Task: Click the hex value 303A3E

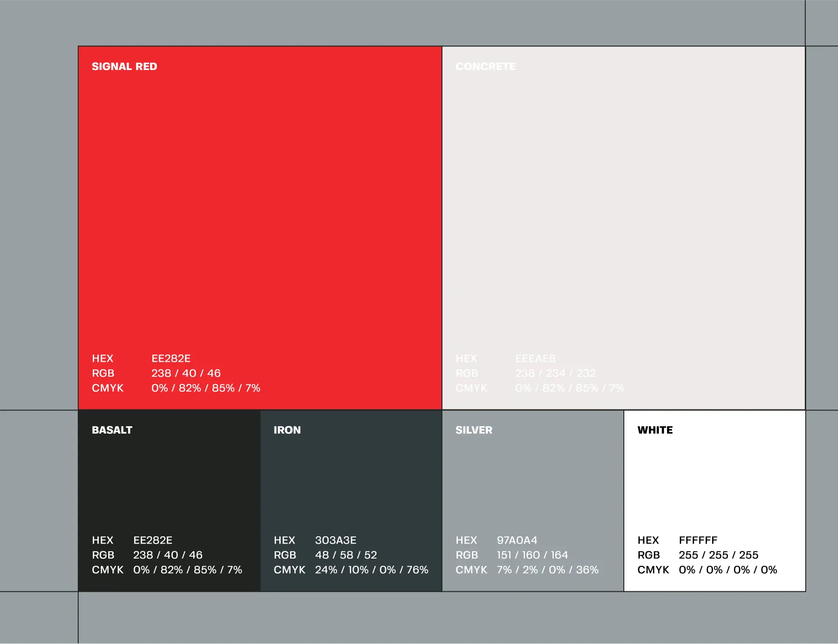Action: tap(336, 540)
